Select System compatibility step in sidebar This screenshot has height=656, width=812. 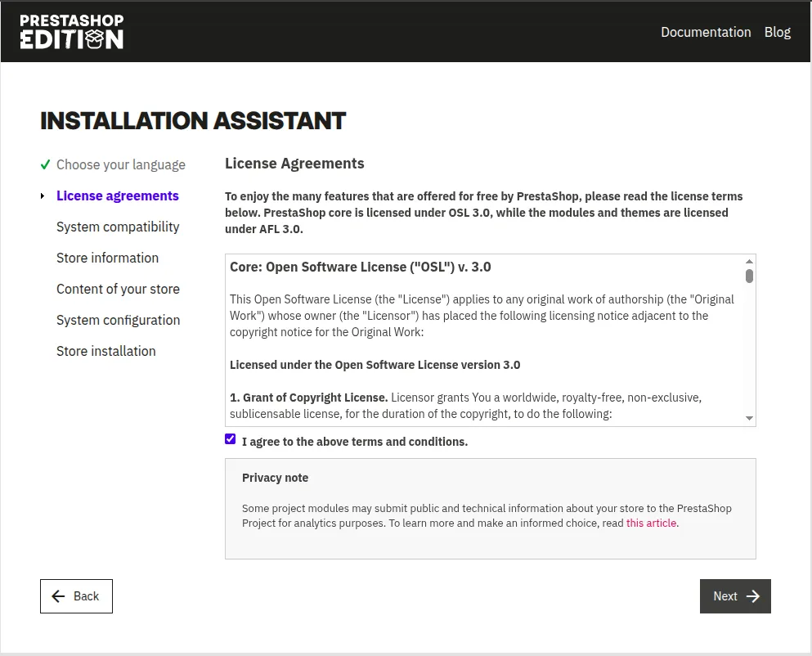tap(118, 227)
